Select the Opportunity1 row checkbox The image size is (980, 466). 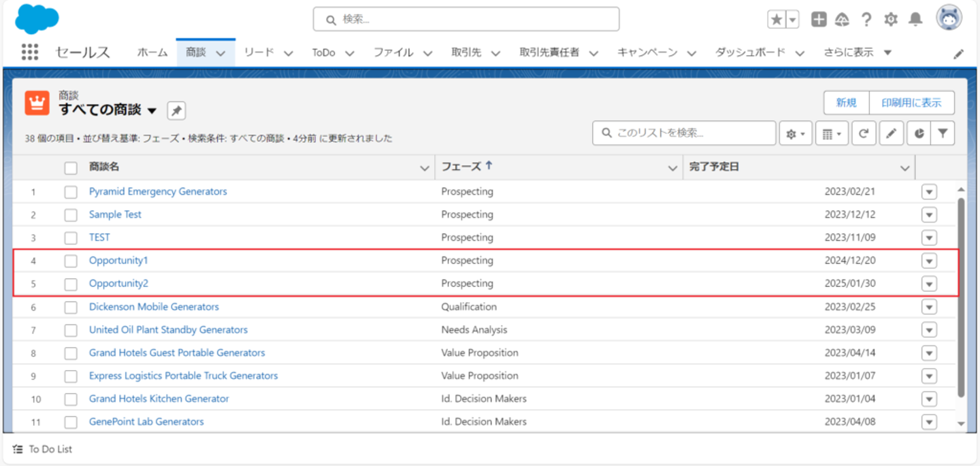[x=71, y=261]
